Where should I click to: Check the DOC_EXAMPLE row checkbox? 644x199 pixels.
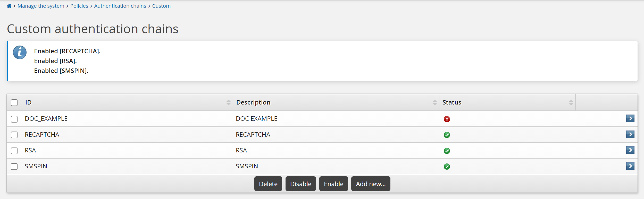(14, 119)
